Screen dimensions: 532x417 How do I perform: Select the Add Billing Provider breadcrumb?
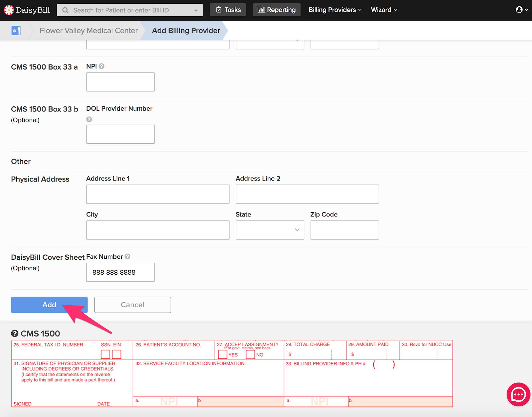pyautogui.click(x=186, y=31)
